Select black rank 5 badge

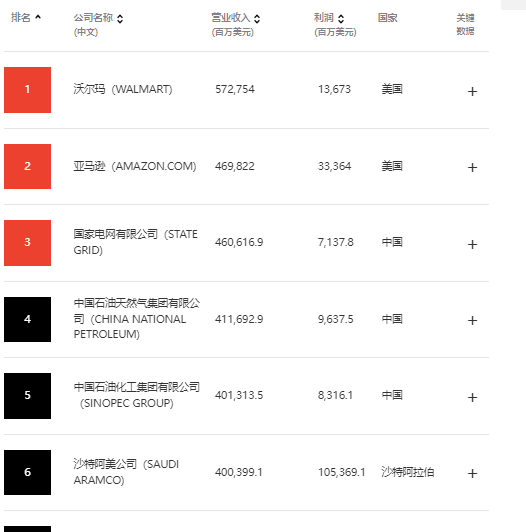(27, 396)
